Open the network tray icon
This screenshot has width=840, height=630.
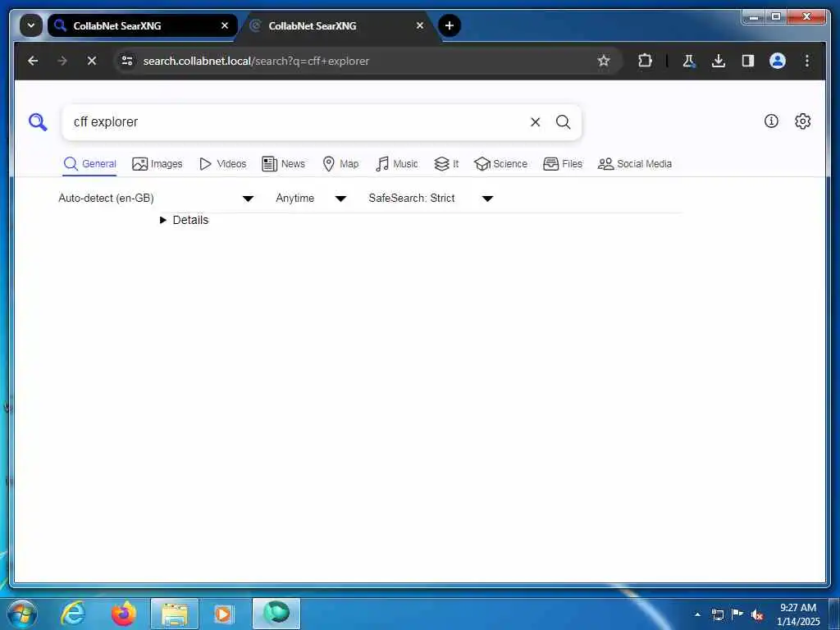click(717, 614)
